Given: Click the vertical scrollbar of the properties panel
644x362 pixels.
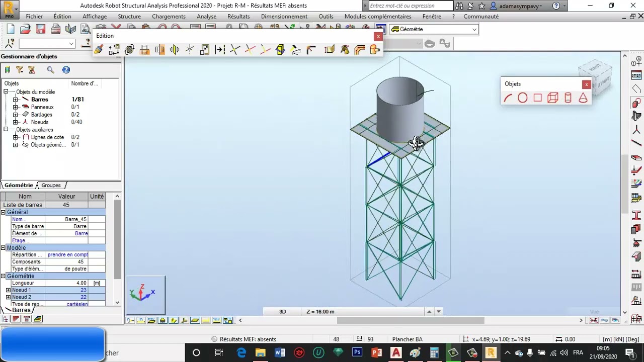Looking at the screenshot, I should coord(117,240).
